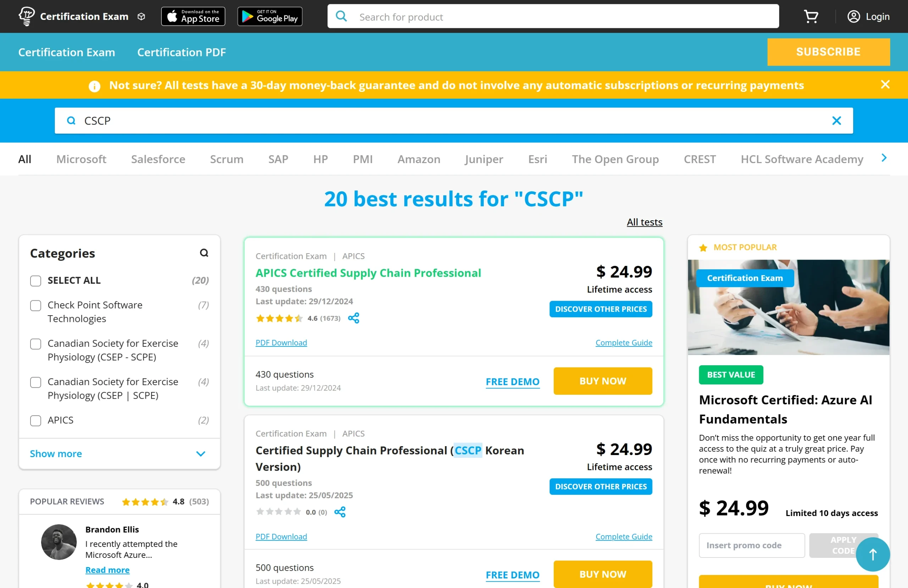Click the APPLY CODE button
The height and width of the screenshot is (588, 908).
(843, 545)
